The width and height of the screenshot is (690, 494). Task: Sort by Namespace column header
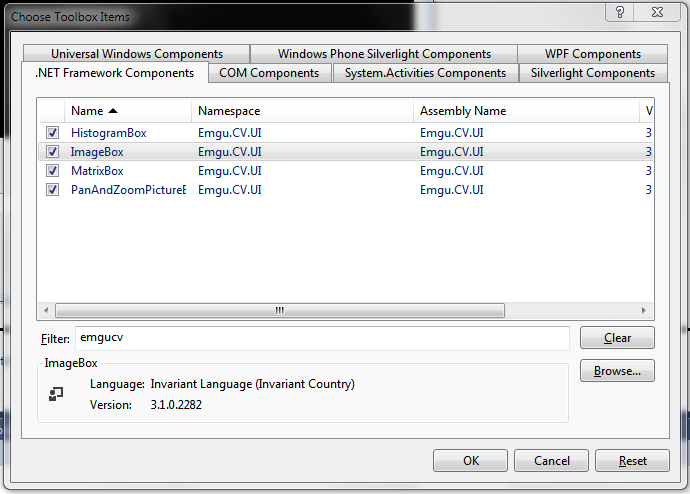302,111
